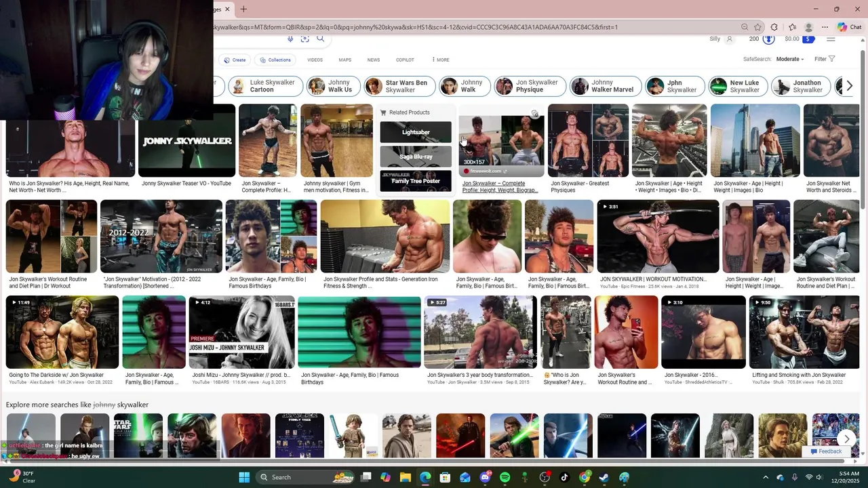Open Jon Skywalker Complete Profile link
The width and height of the screenshot is (868, 488).
pyautogui.click(x=500, y=186)
